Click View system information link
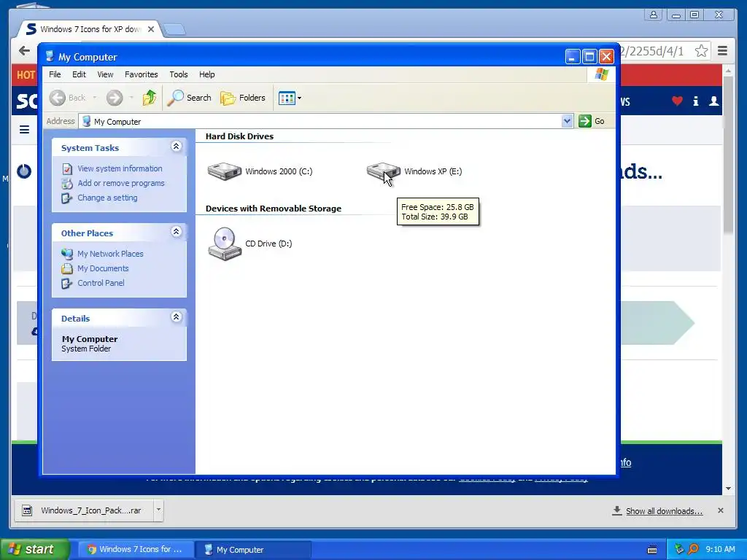The width and height of the screenshot is (747, 560). 120,168
